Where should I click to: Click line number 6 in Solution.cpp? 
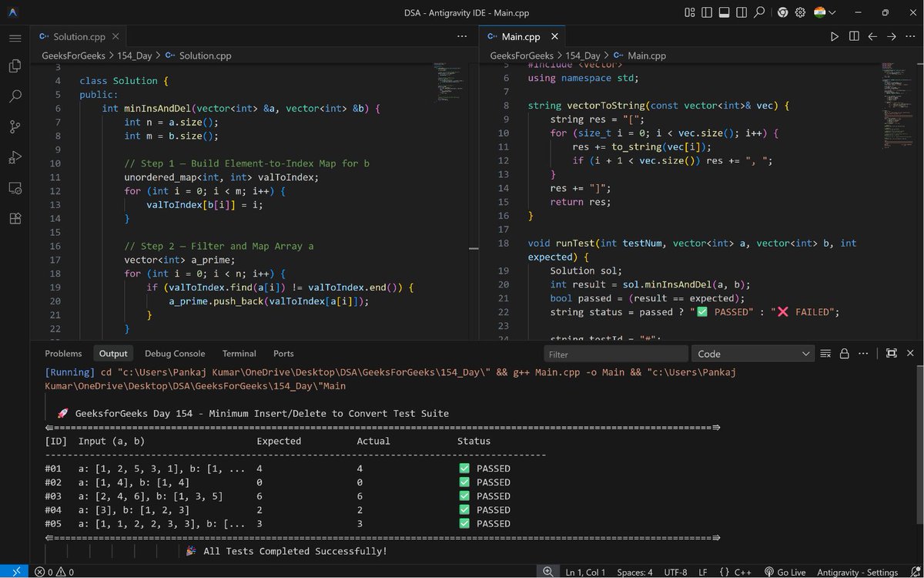click(58, 108)
